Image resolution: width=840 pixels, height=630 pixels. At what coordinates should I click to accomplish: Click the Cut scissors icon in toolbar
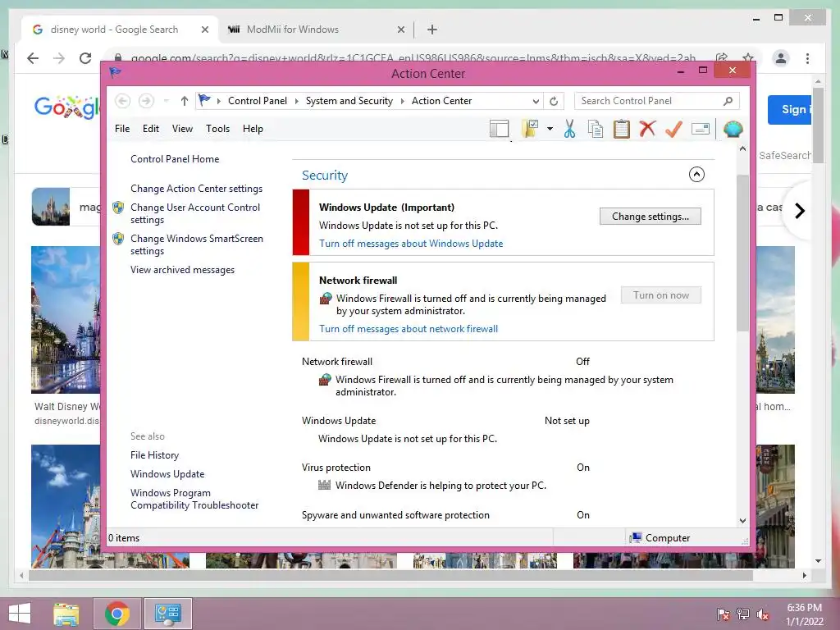569,129
